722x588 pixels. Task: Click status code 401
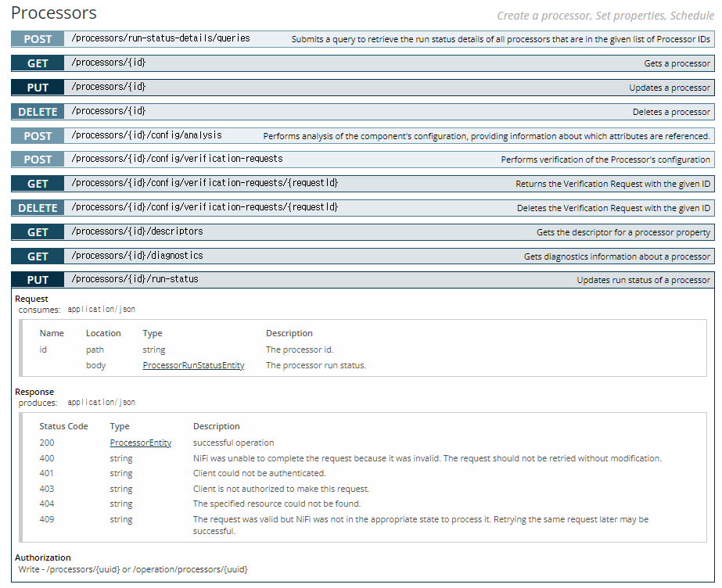point(46,473)
